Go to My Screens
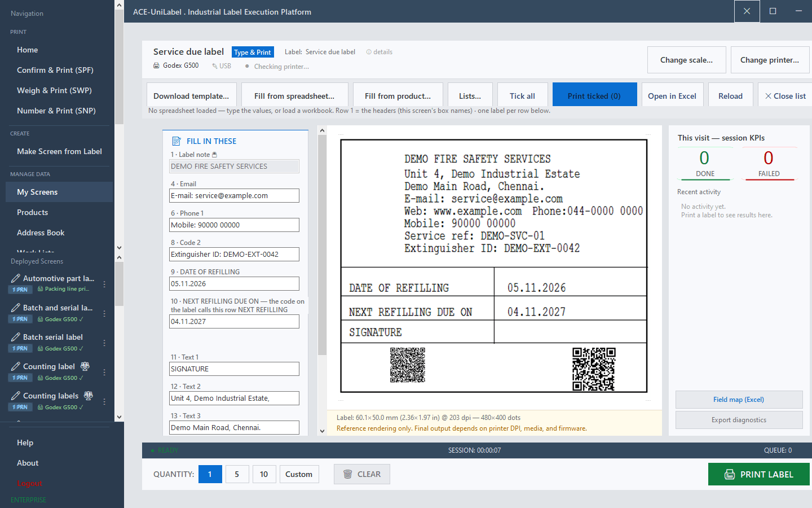The height and width of the screenshot is (508, 812). pos(59,192)
